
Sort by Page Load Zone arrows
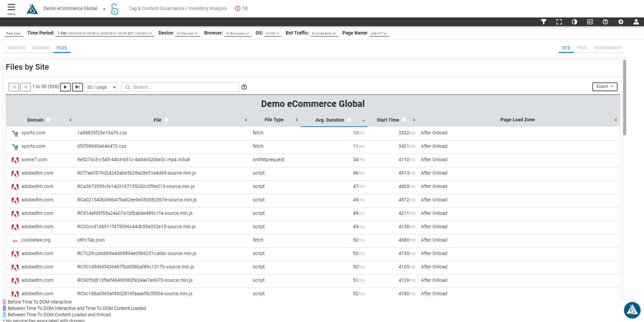pos(616,120)
